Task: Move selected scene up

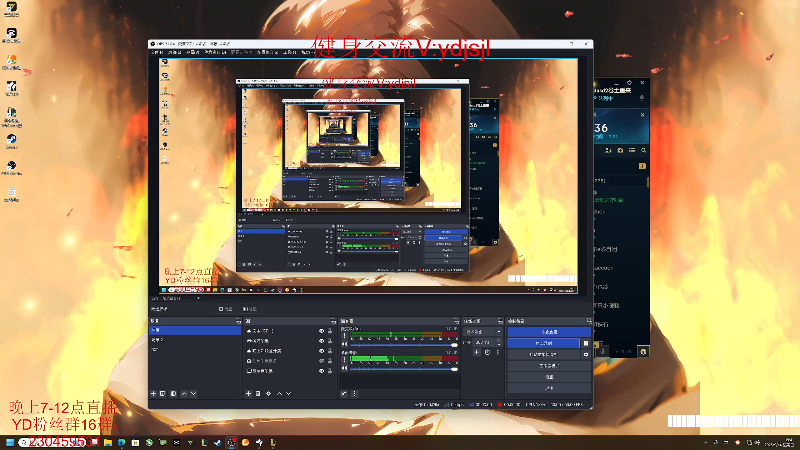Action: coord(184,393)
